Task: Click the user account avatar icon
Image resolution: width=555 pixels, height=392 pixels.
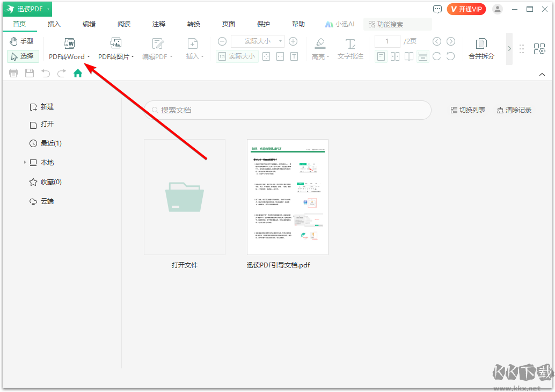Action: (x=498, y=9)
